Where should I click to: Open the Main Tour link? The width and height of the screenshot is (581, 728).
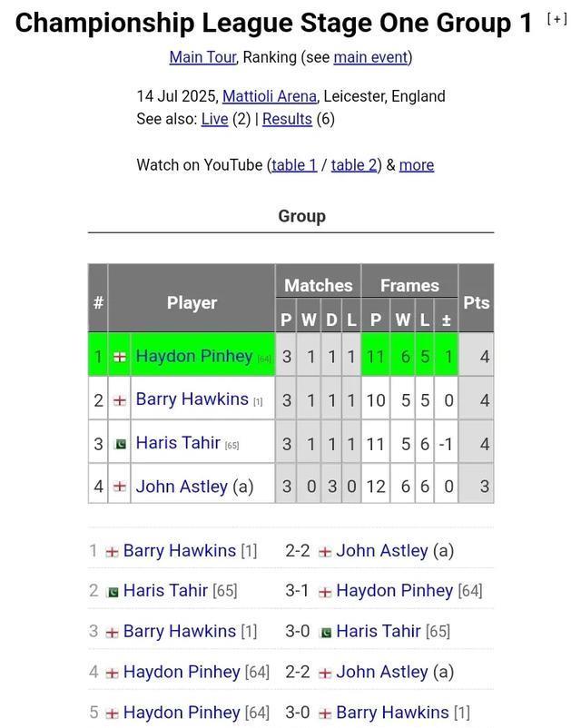[203, 57]
